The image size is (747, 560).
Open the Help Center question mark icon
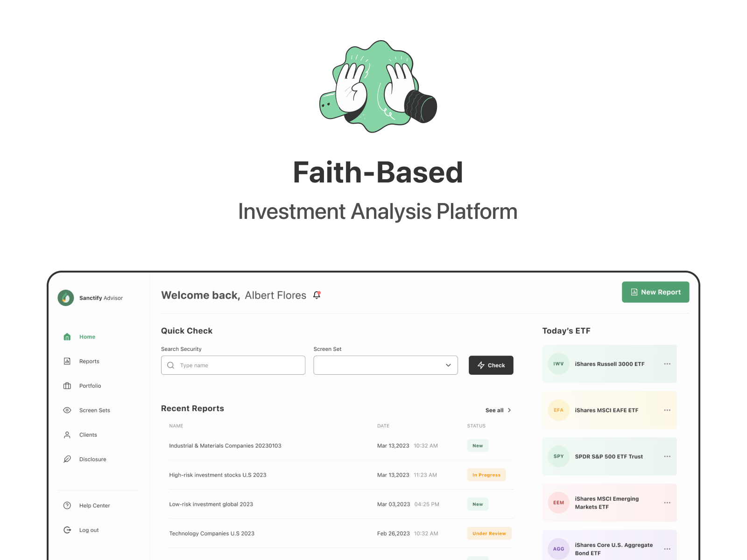(x=67, y=505)
